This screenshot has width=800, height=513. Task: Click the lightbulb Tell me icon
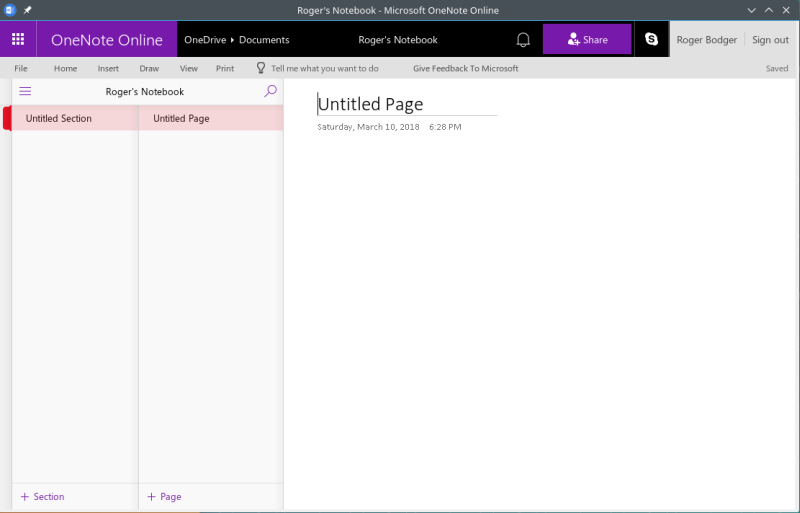pos(261,68)
